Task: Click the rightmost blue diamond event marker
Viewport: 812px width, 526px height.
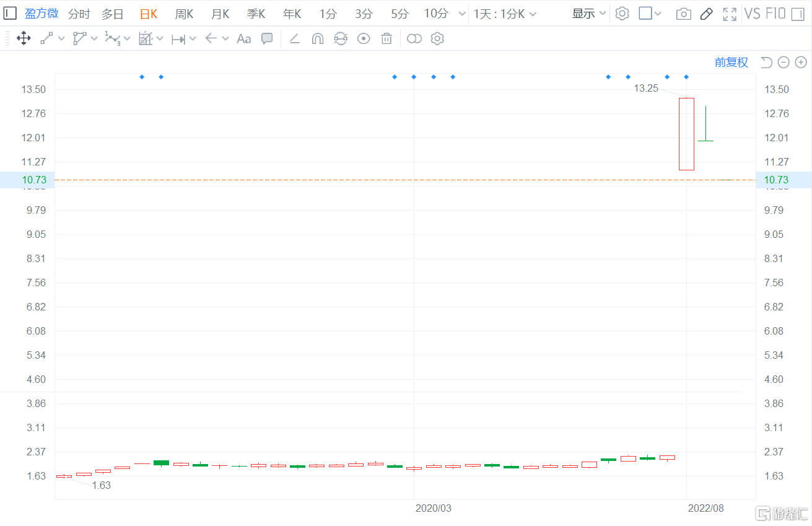Action: point(686,77)
